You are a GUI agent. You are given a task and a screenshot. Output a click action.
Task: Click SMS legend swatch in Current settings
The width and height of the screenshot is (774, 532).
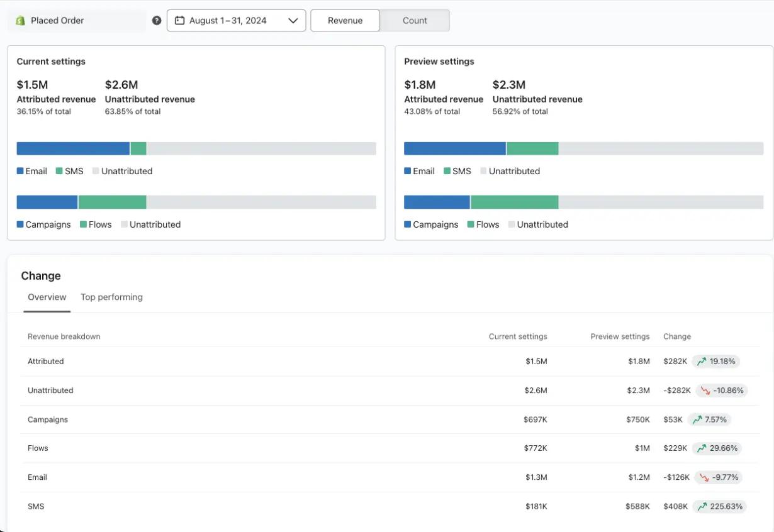pos(59,171)
